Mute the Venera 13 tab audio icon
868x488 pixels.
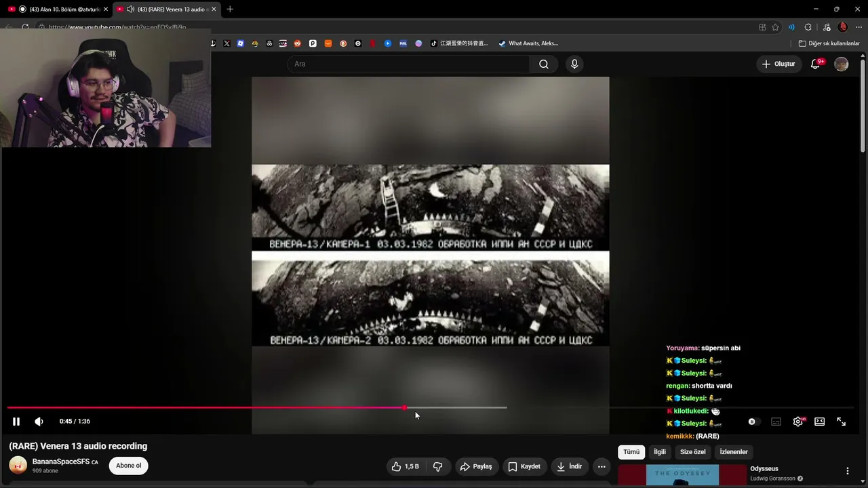coord(130,9)
